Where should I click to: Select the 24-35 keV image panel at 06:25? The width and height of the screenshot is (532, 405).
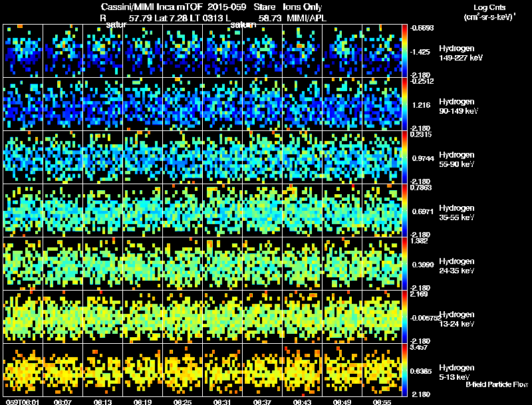tap(182, 264)
